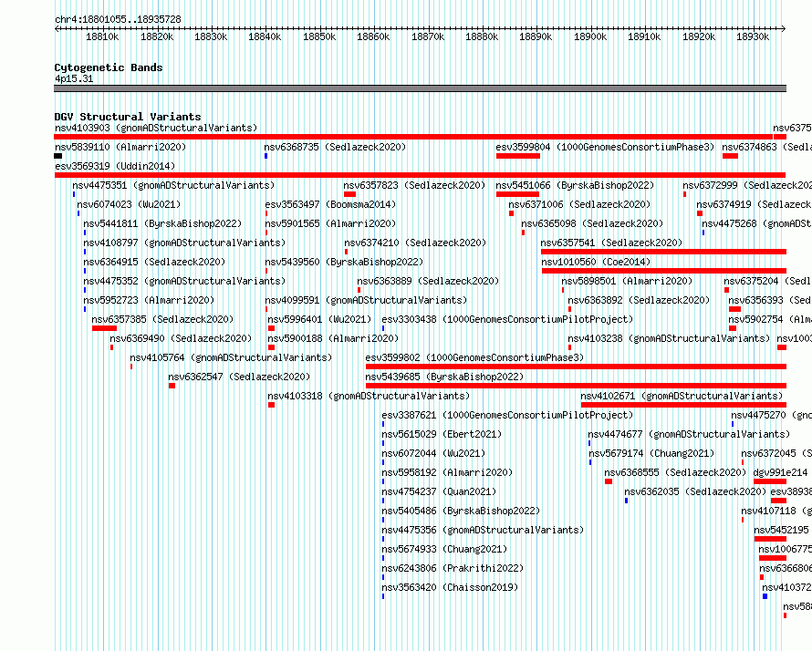Select the red marker under nsv6368555
Viewport: 812px width, 651px height.
point(609,481)
